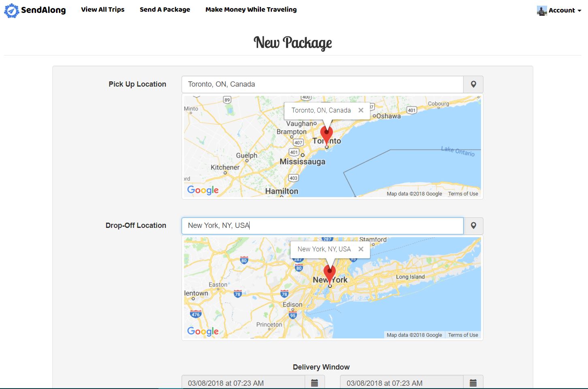Click the Drop-Off Location text field
The width and height of the screenshot is (588, 389).
tap(323, 226)
